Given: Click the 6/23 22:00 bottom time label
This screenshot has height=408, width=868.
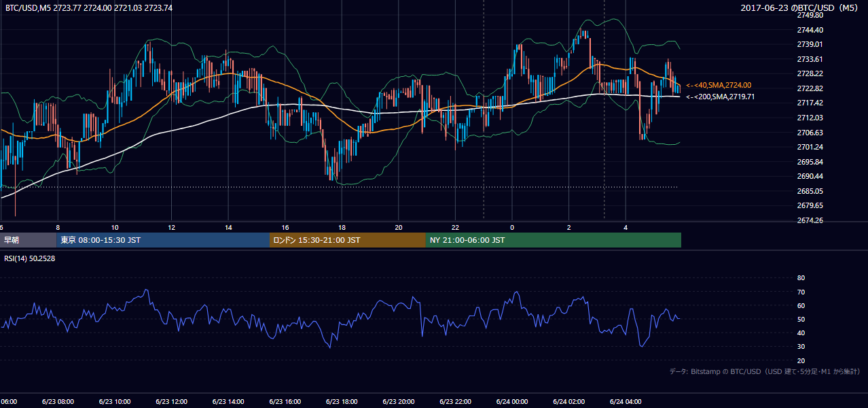Looking at the screenshot, I should [454, 401].
